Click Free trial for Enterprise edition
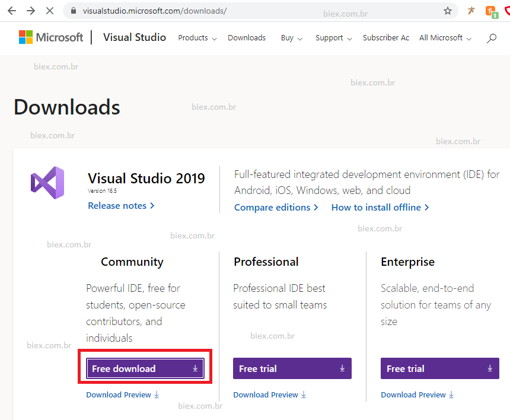This screenshot has height=420, width=510. pos(440,368)
